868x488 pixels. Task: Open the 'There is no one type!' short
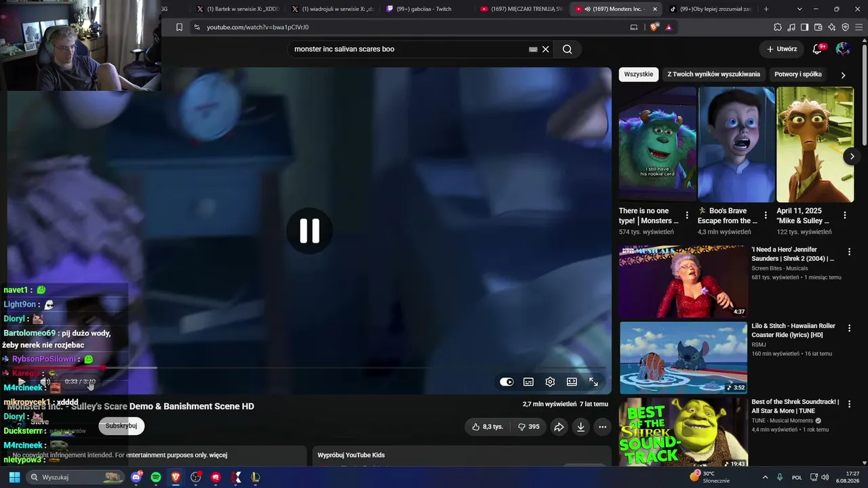(657, 144)
